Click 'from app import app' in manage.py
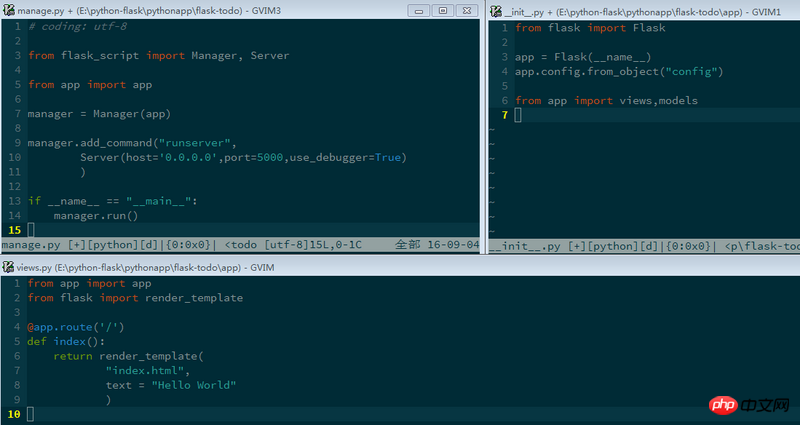The image size is (800, 425). [x=90, y=85]
